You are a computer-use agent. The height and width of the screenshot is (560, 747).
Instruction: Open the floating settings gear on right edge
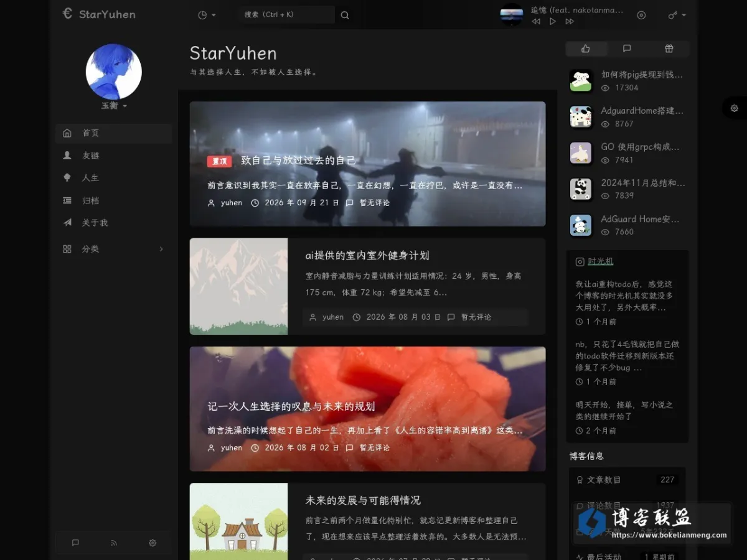click(735, 108)
